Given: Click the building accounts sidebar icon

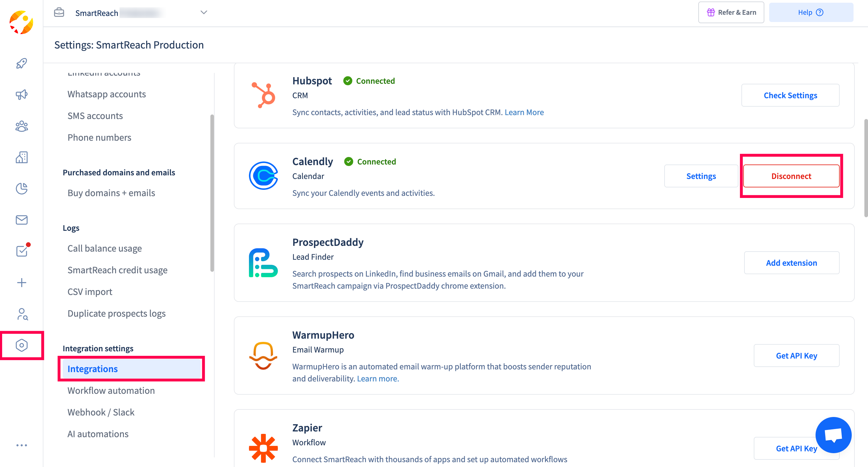Looking at the screenshot, I should 22,157.
